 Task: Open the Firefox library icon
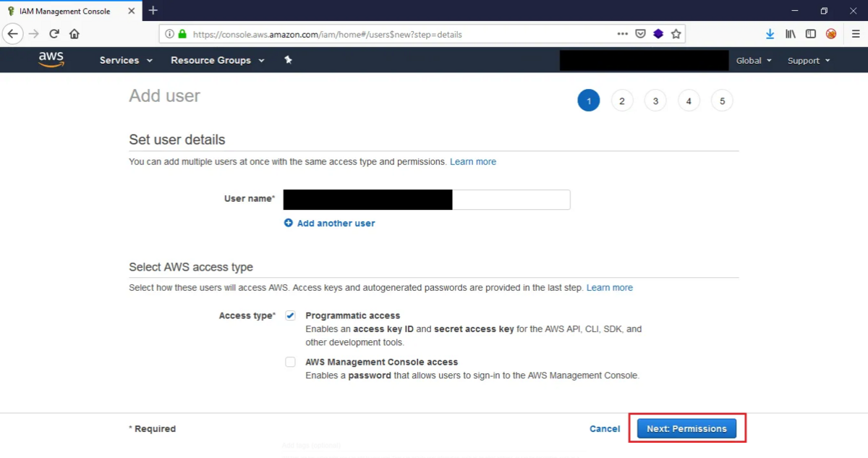pyautogui.click(x=791, y=34)
